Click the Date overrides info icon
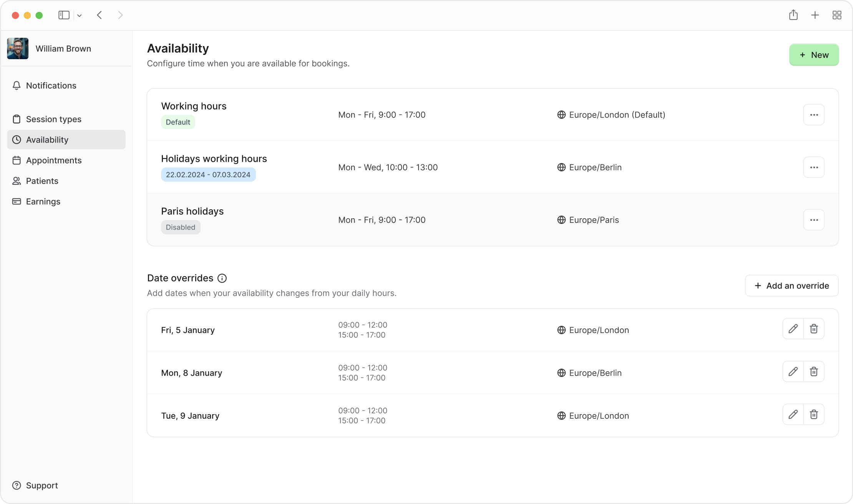This screenshot has width=853, height=504. 222,278
